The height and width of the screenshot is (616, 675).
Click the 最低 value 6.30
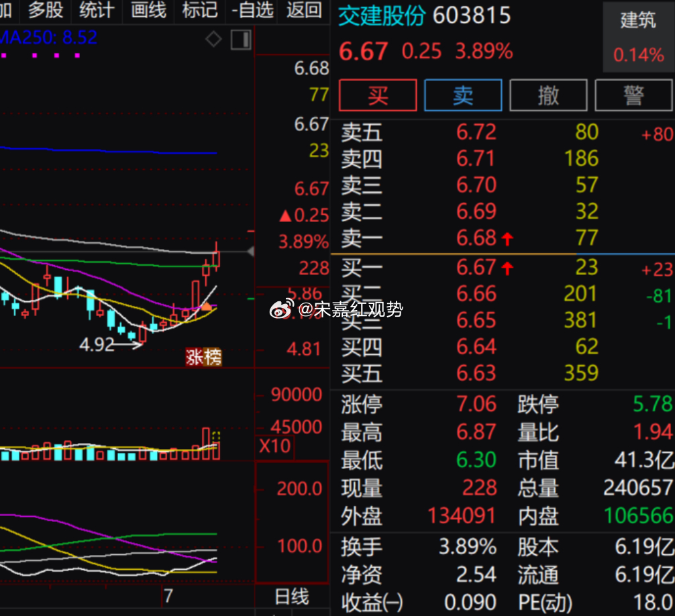point(476,460)
